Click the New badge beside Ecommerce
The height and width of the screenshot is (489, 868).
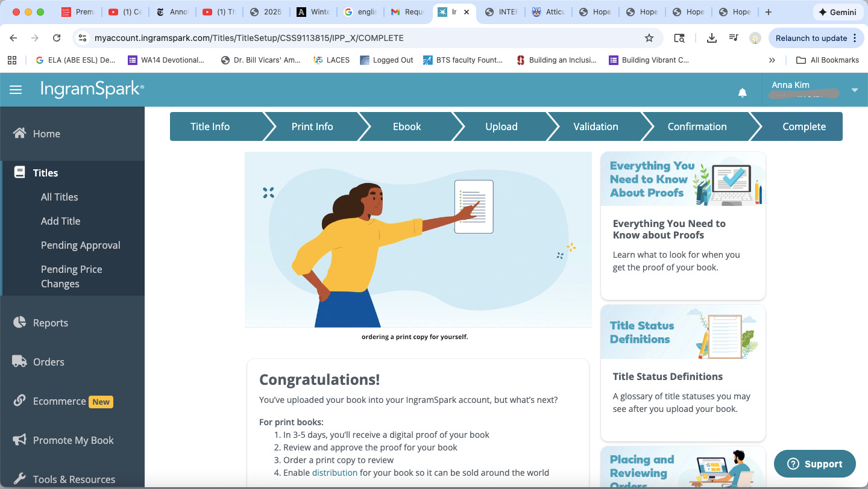(101, 402)
